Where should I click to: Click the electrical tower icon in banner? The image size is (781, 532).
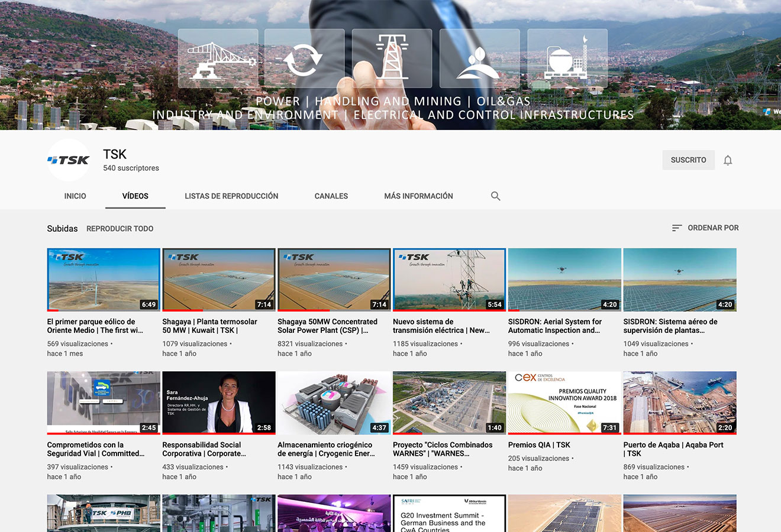tap(392, 59)
